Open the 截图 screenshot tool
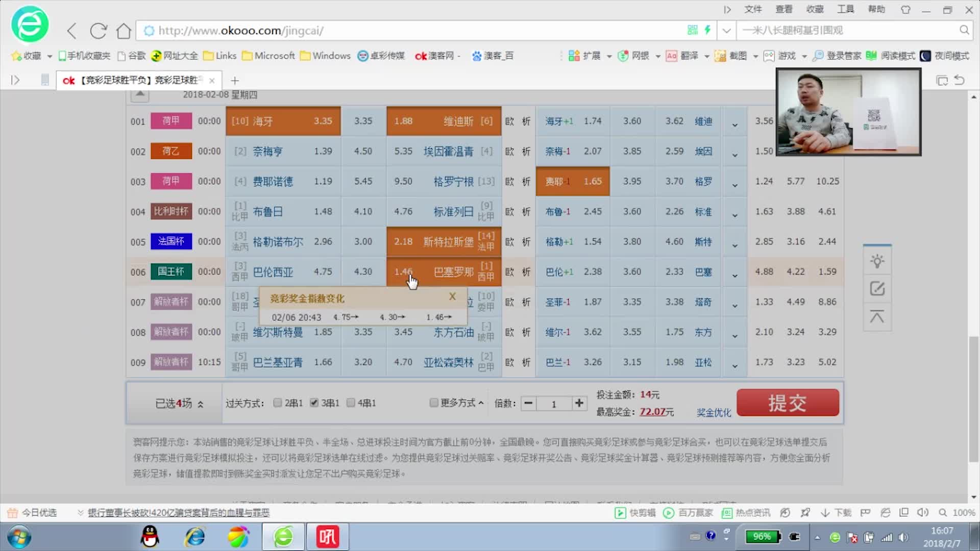The image size is (980, 551). [731, 56]
